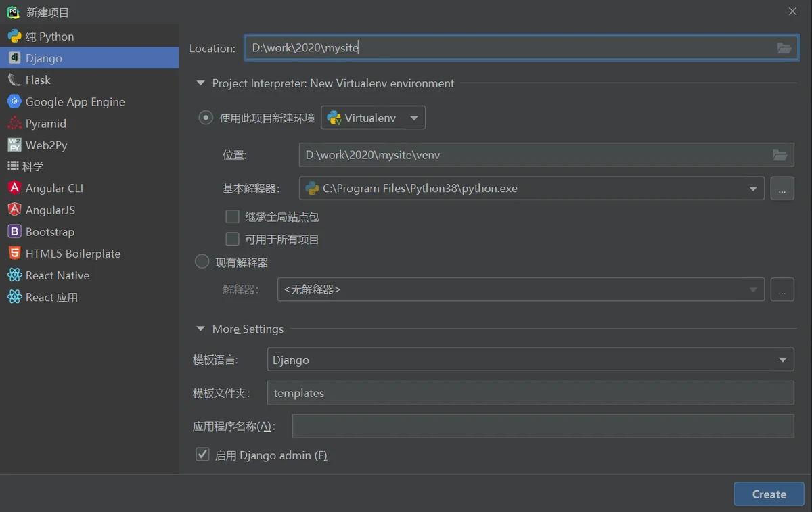Close the 新建项目 dialog
This screenshot has height=512, width=812.
[792, 11]
